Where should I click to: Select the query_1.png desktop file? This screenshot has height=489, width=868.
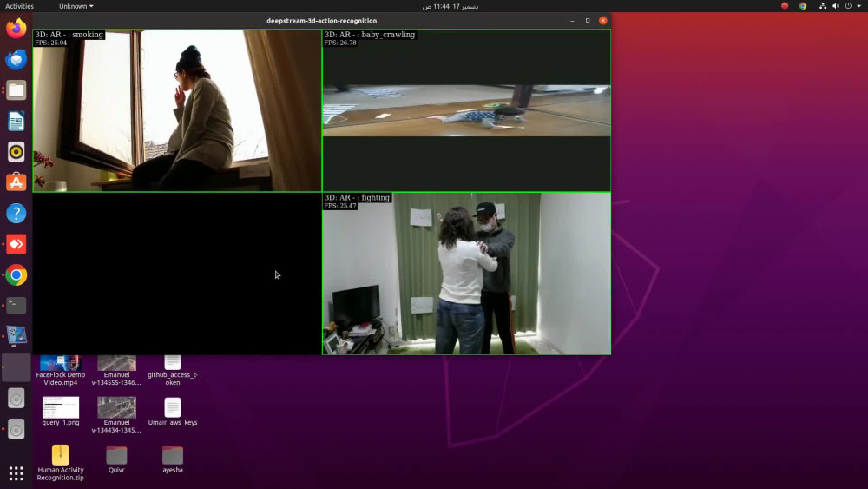coord(61,412)
